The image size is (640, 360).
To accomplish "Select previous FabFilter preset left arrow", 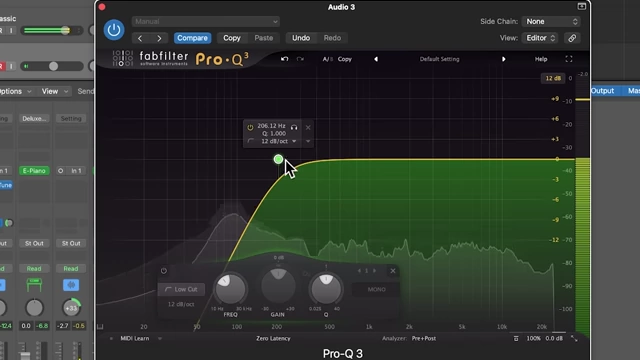I will [376, 59].
